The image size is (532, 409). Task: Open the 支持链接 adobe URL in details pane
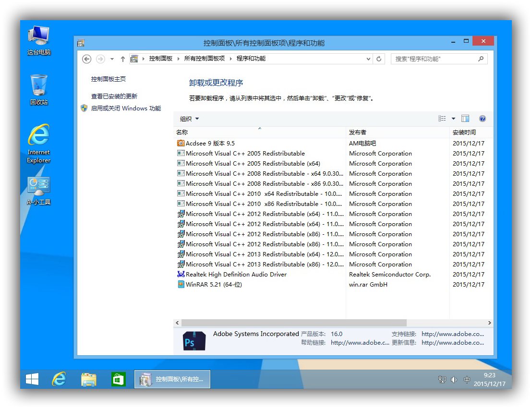[453, 334]
